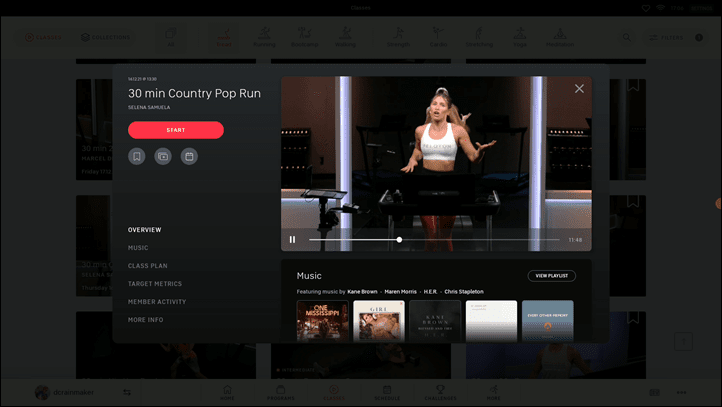Start the 30 min Country Pop Run
The width and height of the screenshot is (722, 407).
point(176,130)
